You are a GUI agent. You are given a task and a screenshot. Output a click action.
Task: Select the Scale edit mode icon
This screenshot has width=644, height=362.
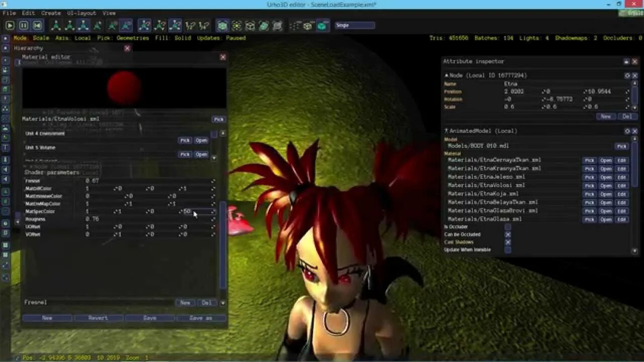pos(83,25)
